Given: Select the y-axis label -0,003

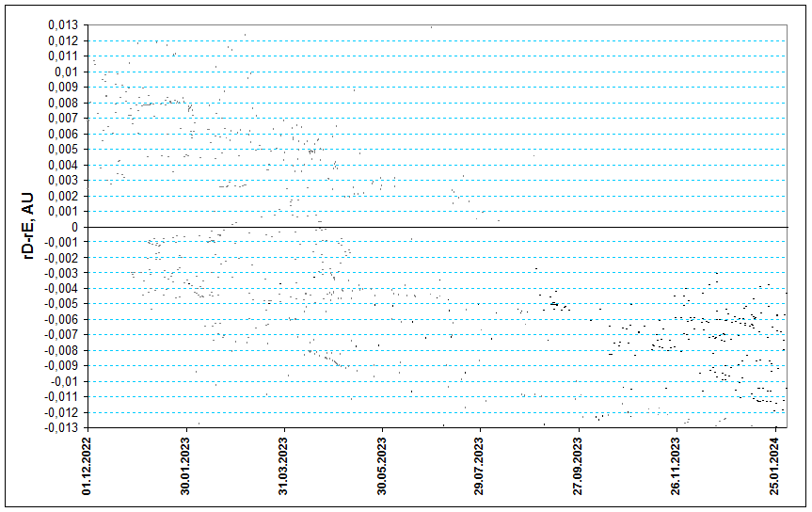Looking at the screenshot, I should tap(61, 273).
